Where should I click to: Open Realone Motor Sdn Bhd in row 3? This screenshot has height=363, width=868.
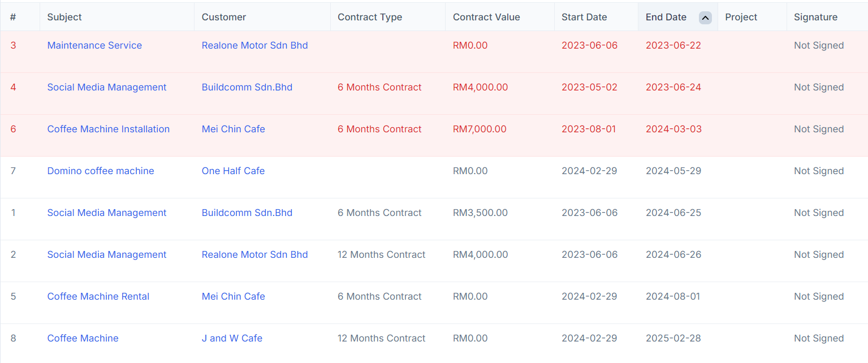click(x=254, y=45)
